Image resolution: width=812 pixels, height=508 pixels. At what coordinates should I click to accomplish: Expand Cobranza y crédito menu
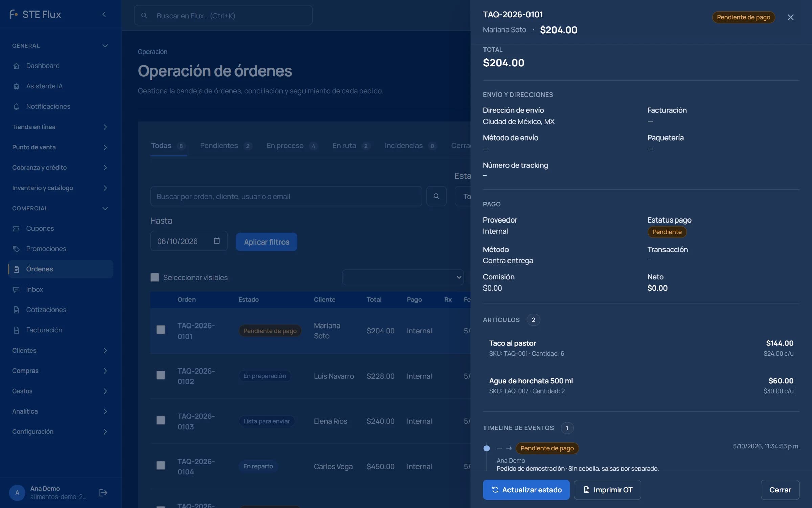(61, 167)
